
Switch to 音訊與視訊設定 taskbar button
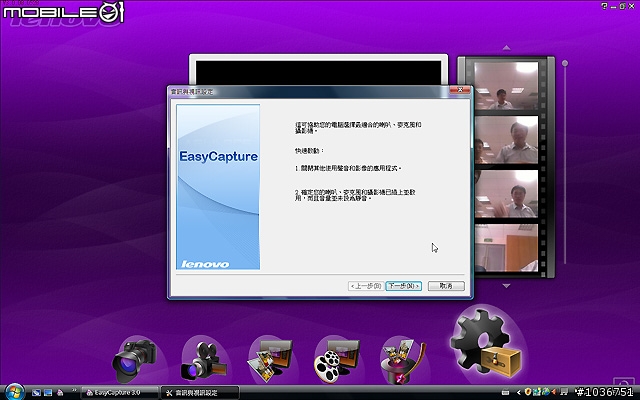(200, 393)
